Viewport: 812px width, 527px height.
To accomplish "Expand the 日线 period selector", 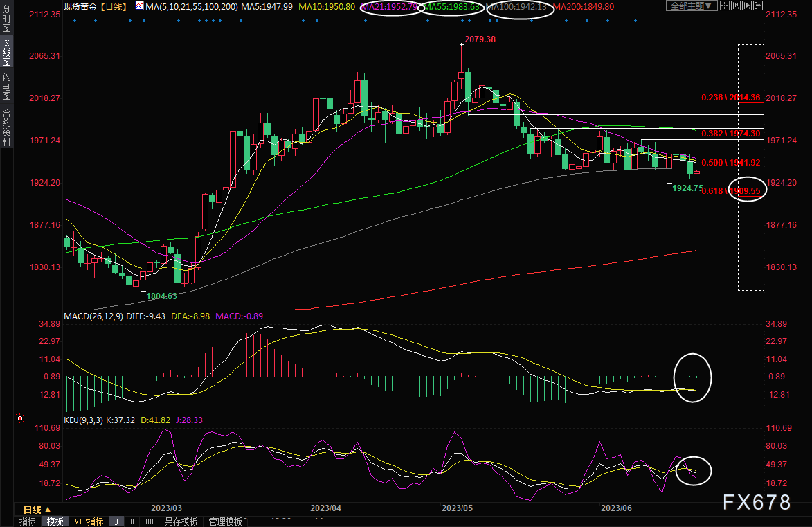I will click(x=33, y=509).
